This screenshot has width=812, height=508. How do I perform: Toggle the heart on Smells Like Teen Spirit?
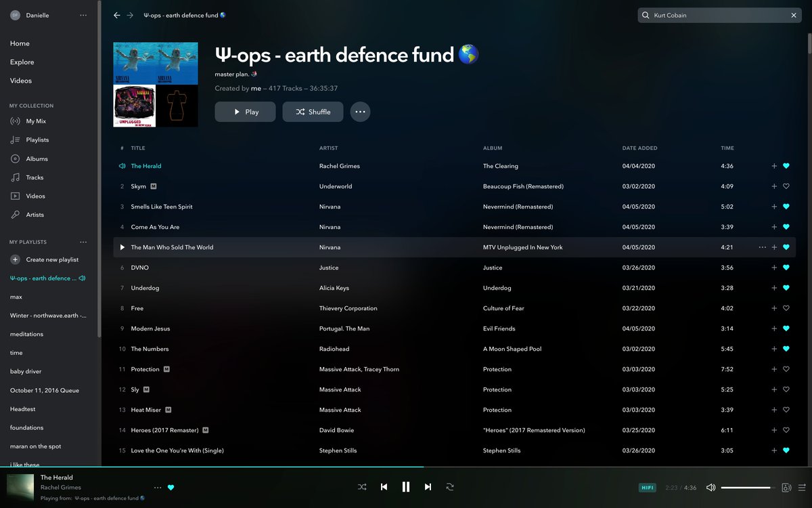786,207
